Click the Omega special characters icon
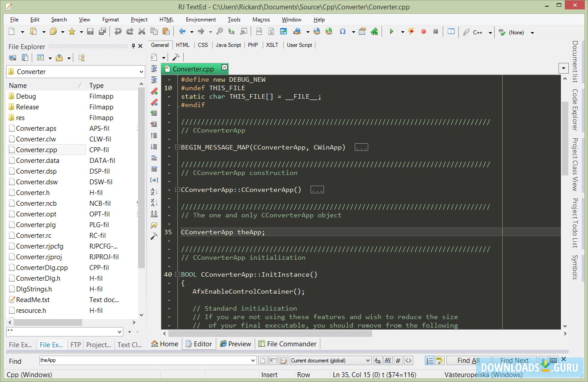Image resolution: width=588 pixels, height=382 pixels. (x=343, y=32)
